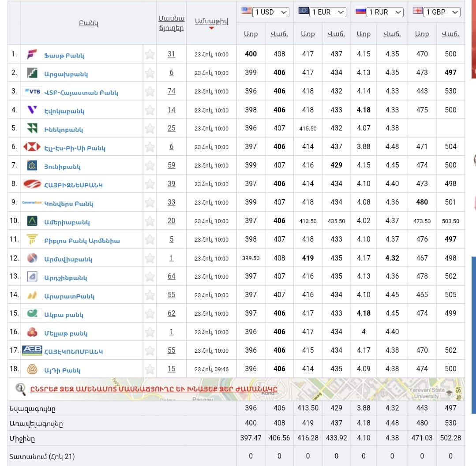Toggle favorite star for row 1 Fast Bank
Viewport: 476px width, 466px height.
[x=150, y=55]
